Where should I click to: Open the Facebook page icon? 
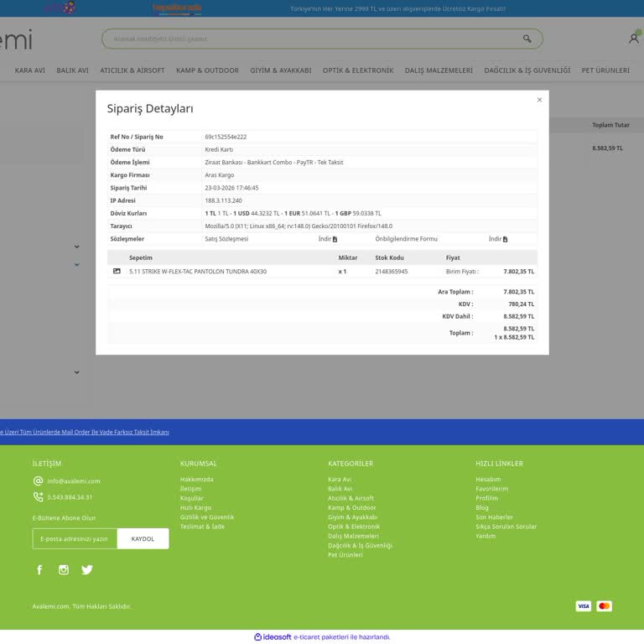pyautogui.click(x=39, y=570)
